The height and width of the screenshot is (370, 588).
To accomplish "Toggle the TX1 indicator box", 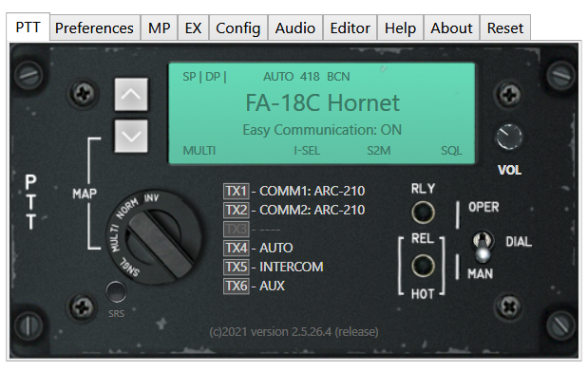I will point(237,191).
